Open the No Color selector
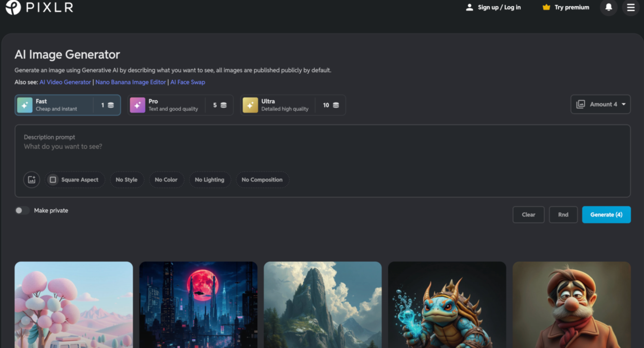 coord(166,179)
